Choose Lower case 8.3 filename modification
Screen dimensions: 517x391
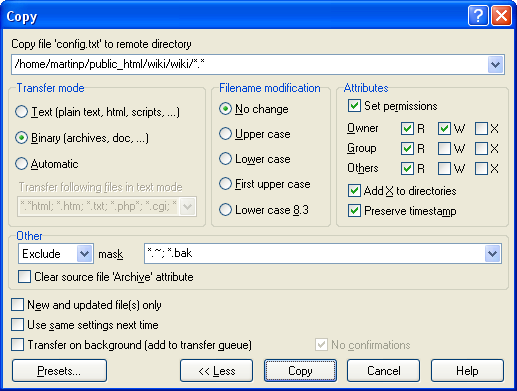point(225,210)
